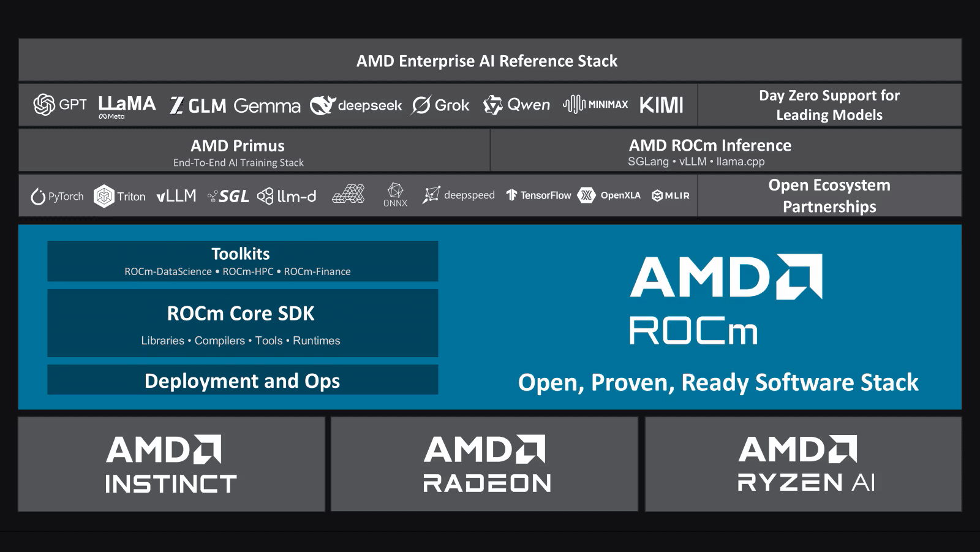Screen dimensions: 980x552
Task: Click the GLM model logo
Action: click(x=198, y=105)
